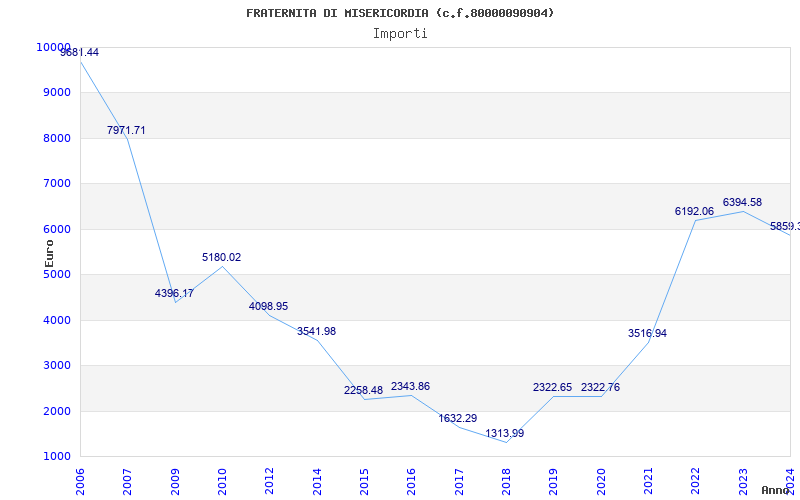The image size is (800, 500).
Task: Click the 2020 year label
Action: [x=601, y=482]
